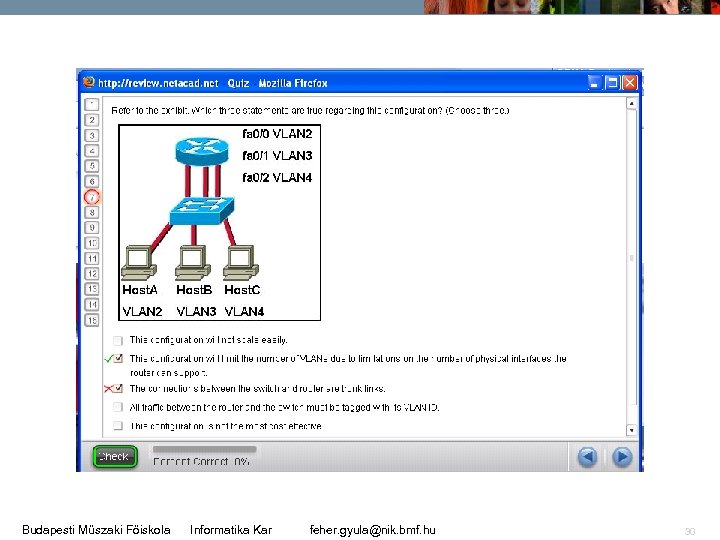Click the 'fa0/2 VLAN4' label
This screenshot has height=540, width=720.
pyautogui.click(x=277, y=177)
